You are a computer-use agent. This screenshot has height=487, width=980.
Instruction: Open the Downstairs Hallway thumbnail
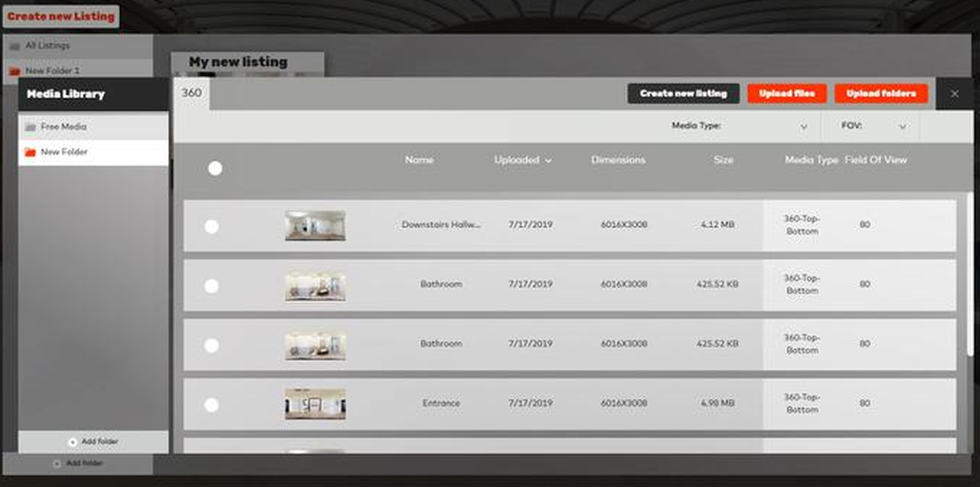coord(315,226)
